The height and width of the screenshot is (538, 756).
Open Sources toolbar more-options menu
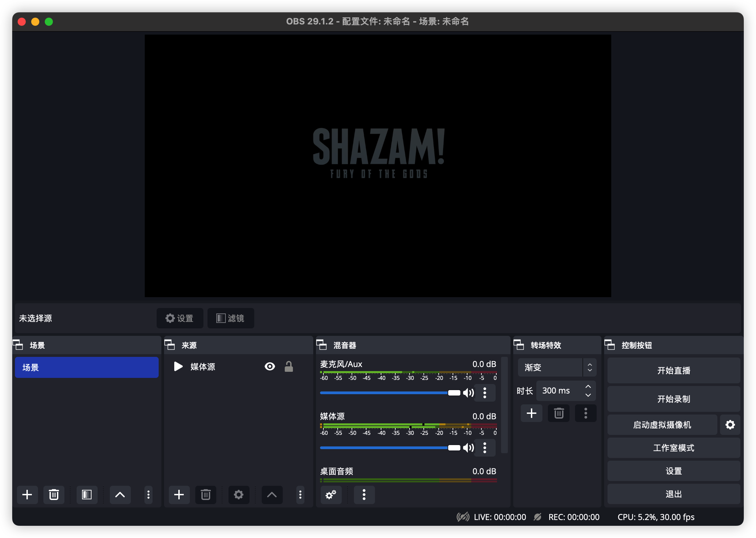coord(300,495)
